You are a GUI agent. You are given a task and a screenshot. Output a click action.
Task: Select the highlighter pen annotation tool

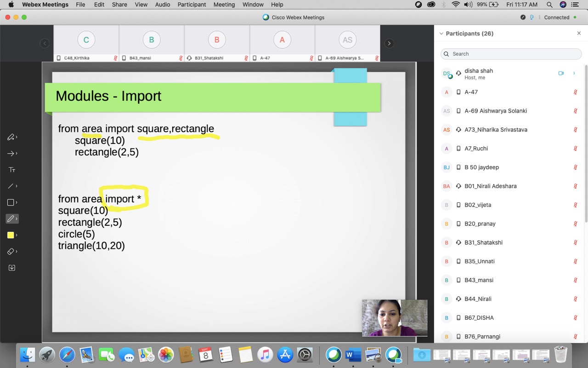(11, 137)
